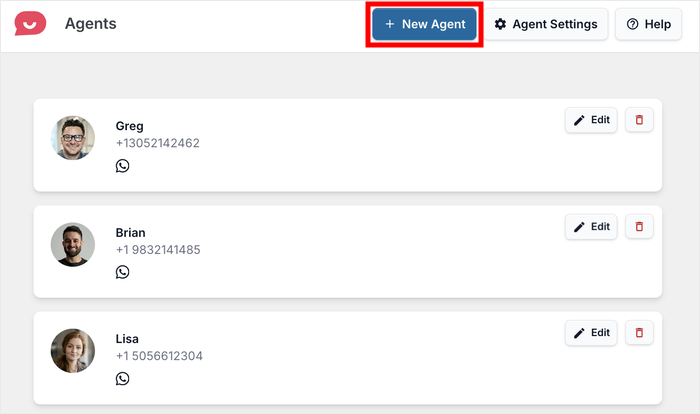
Task: Click Greg's profile photo
Action: [x=73, y=138]
